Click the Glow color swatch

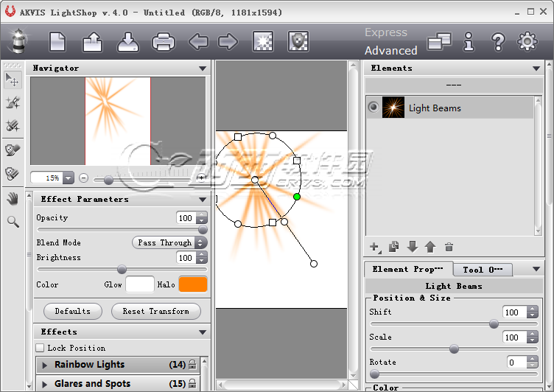click(140, 284)
